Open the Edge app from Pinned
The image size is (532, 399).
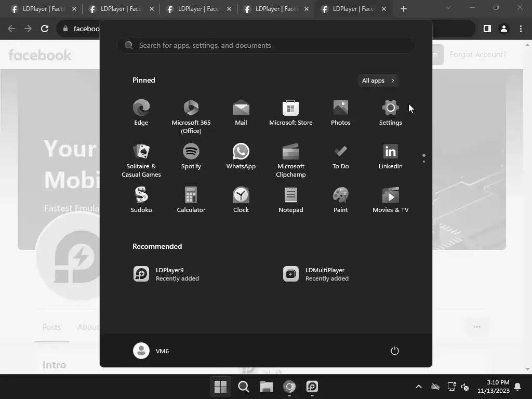click(141, 113)
